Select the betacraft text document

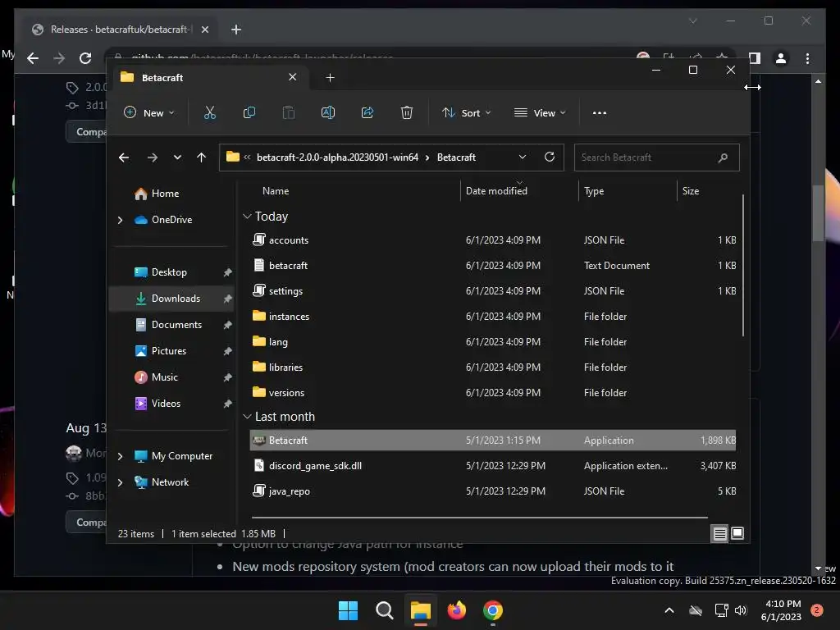pyautogui.click(x=493, y=266)
